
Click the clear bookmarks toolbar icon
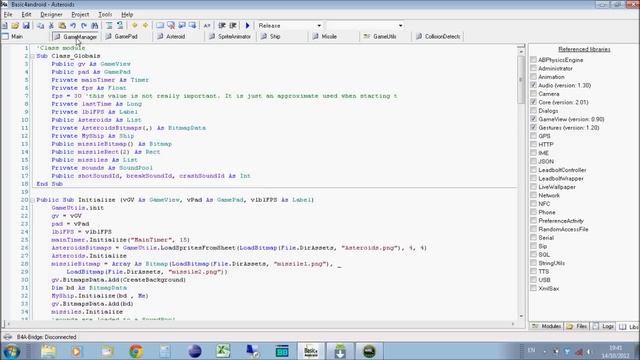(171, 25)
